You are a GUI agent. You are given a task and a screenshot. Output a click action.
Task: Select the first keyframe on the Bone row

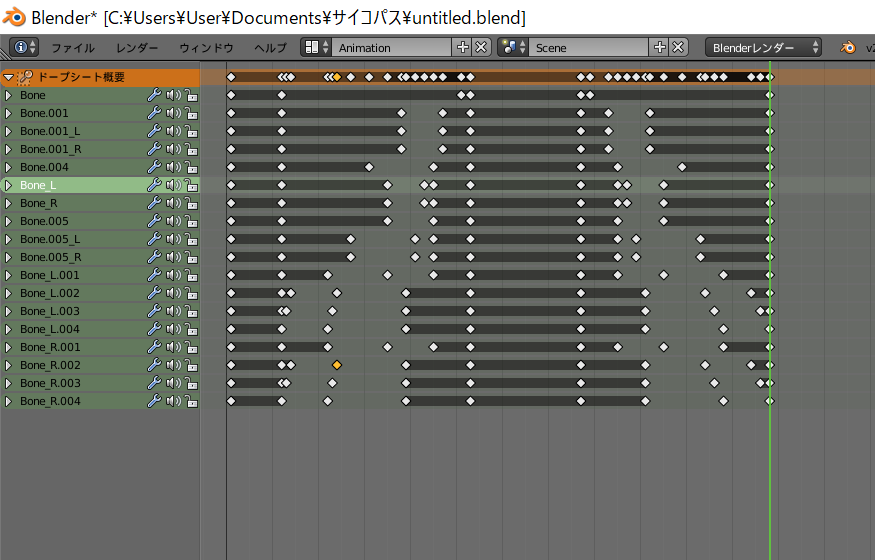231,95
